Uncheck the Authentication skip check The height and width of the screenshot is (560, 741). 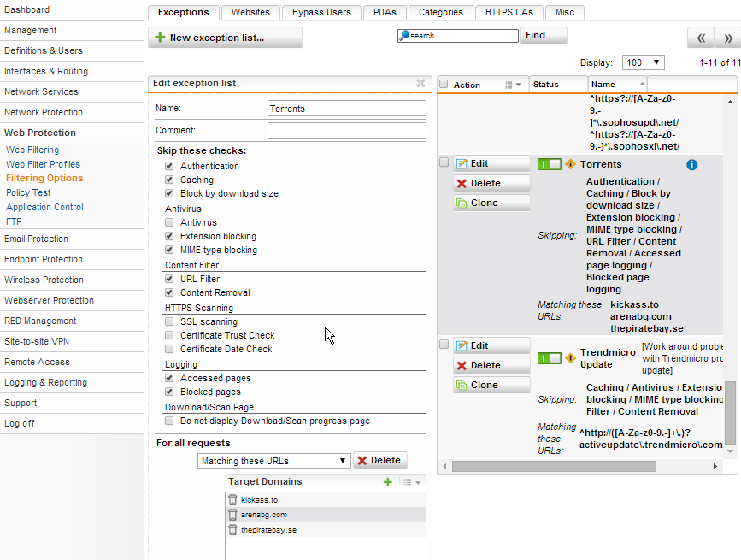point(169,166)
